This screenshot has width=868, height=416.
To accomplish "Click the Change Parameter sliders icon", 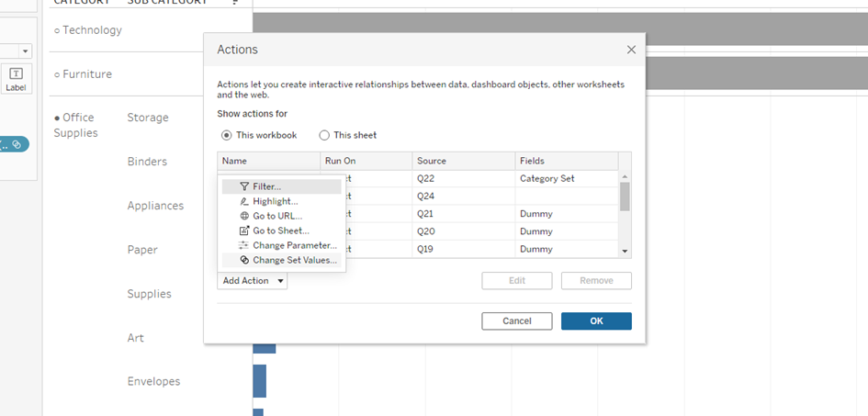I will coord(244,245).
